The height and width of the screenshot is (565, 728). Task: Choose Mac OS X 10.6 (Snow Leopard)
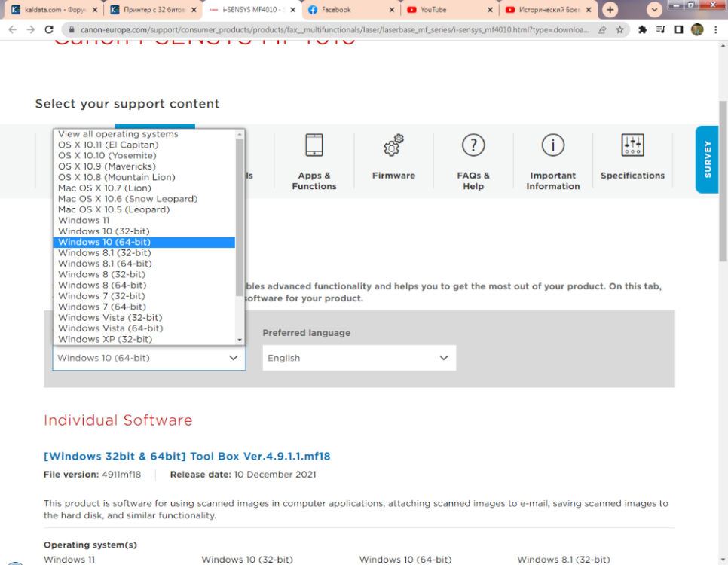point(144,199)
